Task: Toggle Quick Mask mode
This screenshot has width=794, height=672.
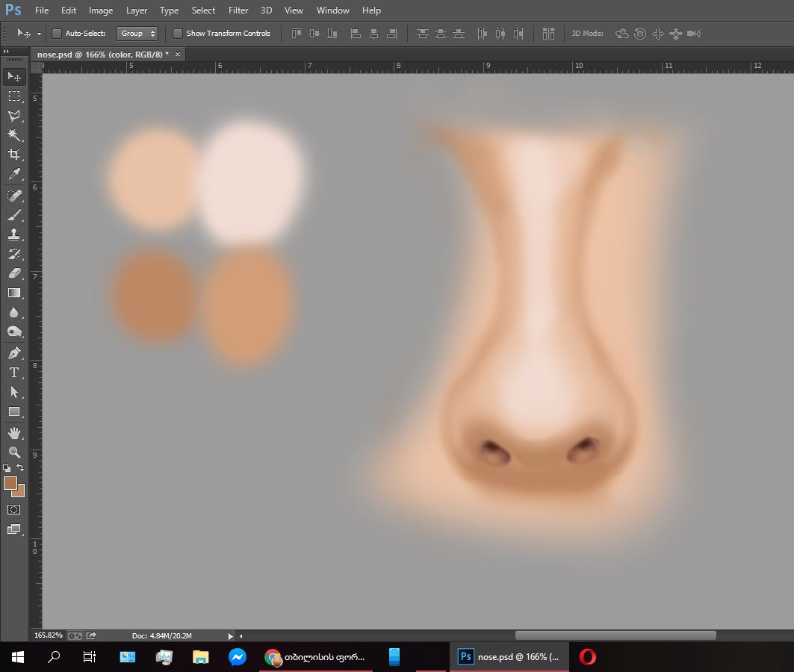Action: pyautogui.click(x=14, y=509)
